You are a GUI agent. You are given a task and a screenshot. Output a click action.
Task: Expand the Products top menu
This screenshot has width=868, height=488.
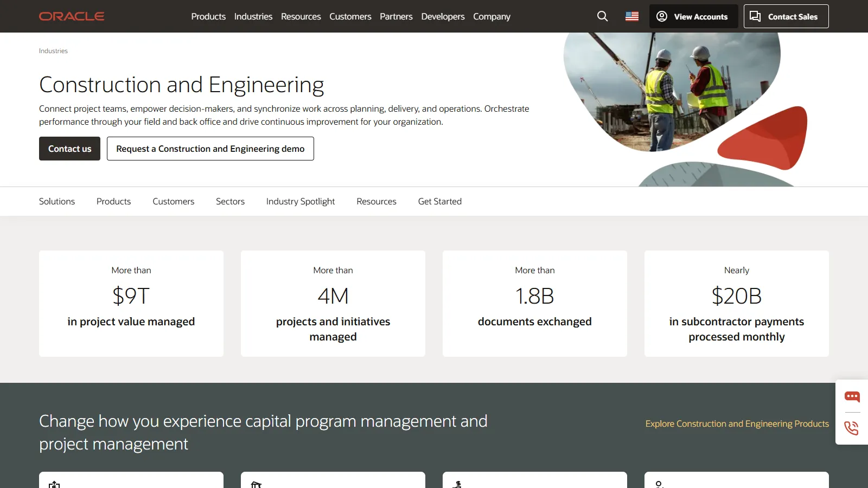[x=208, y=16]
